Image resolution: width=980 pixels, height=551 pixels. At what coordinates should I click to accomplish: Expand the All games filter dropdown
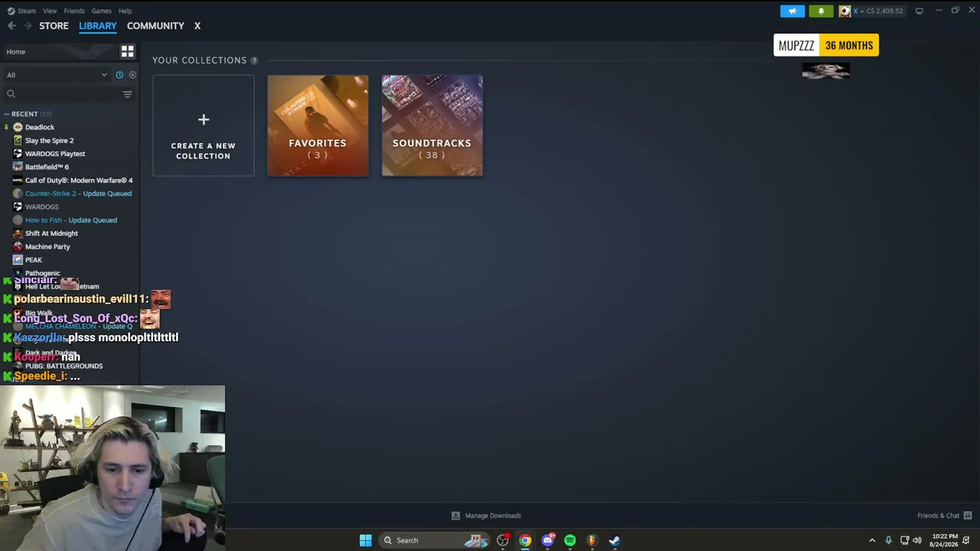[57, 75]
